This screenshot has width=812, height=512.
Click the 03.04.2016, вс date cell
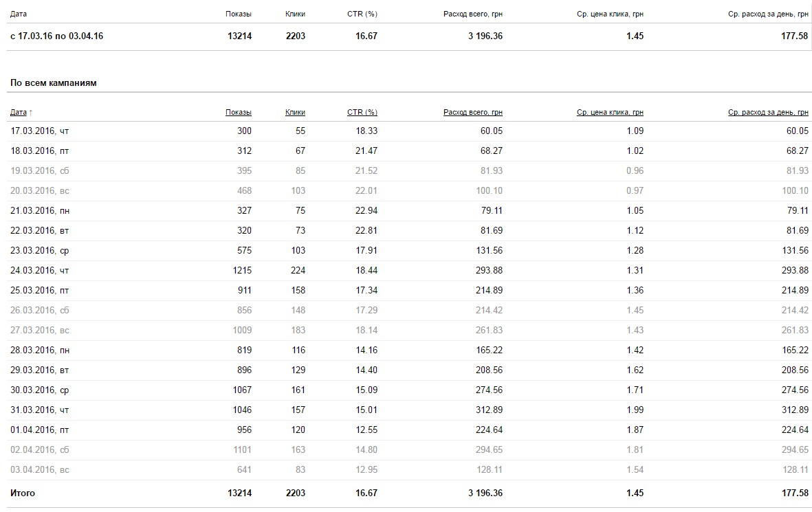pyautogui.click(x=39, y=470)
